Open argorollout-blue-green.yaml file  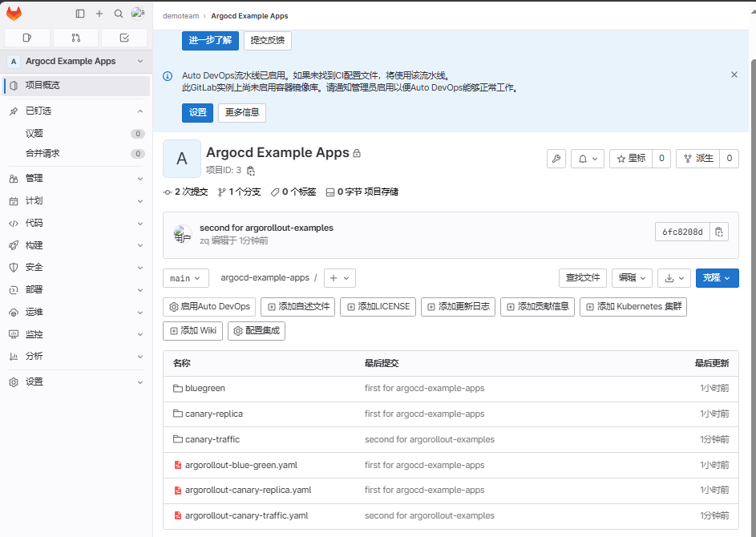(241, 465)
